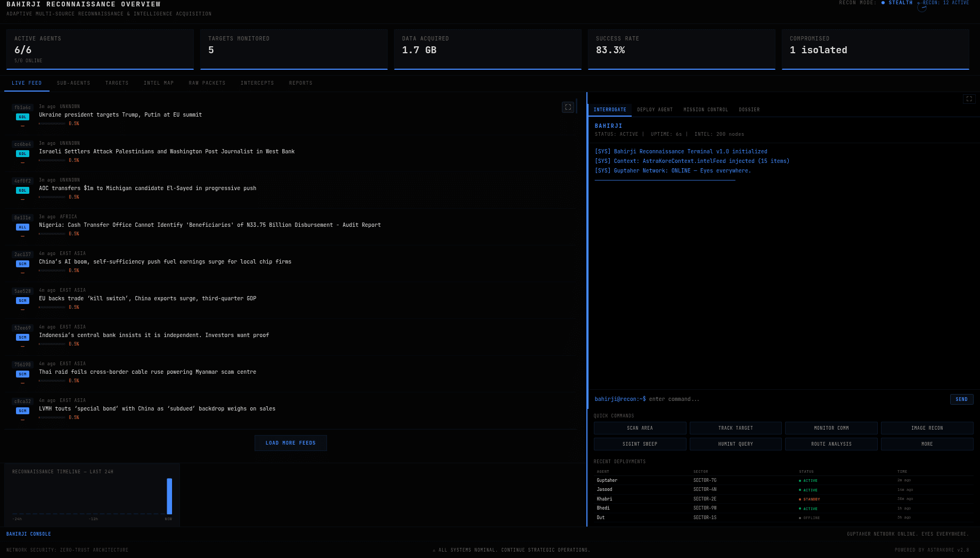Image resolution: width=980 pixels, height=558 pixels.
Task: Open the Israeli Settlers Attack headline
Action: [x=167, y=152]
